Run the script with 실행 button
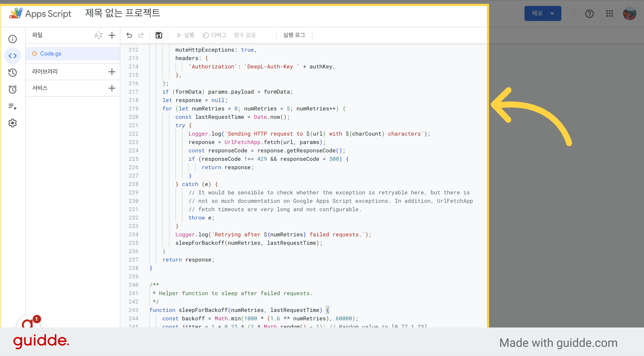 point(185,35)
